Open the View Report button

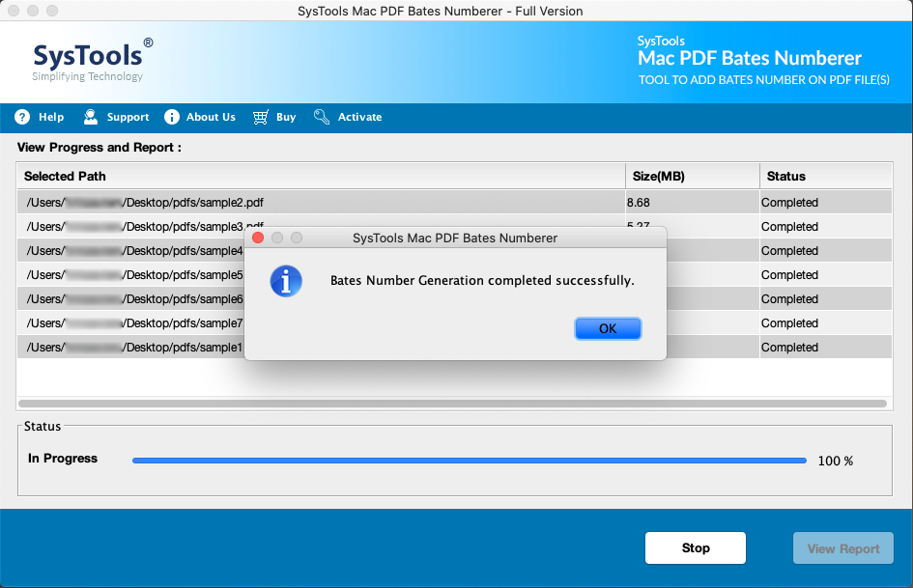point(843,547)
